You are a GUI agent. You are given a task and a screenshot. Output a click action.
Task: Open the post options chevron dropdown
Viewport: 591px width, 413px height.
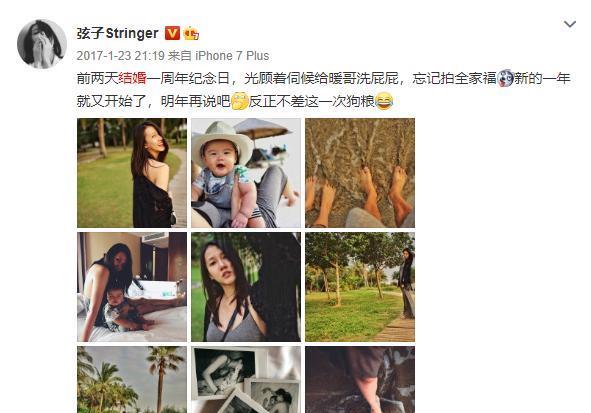pyautogui.click(x=569, y=24)
